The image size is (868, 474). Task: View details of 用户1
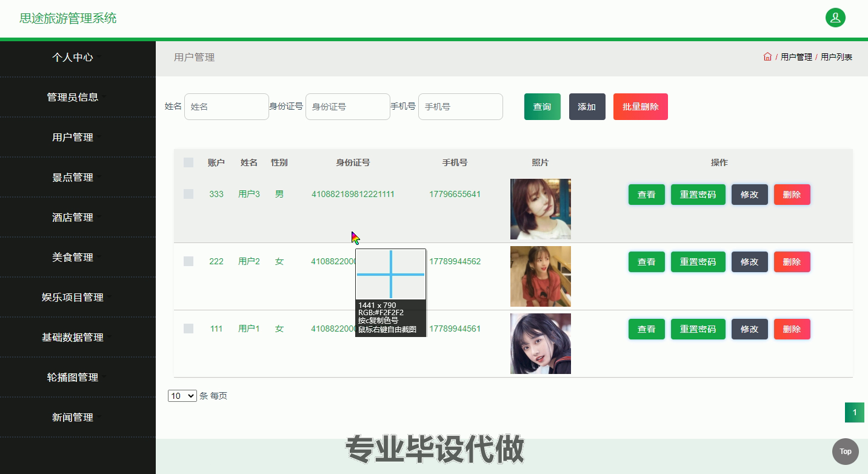coord(647,329)
